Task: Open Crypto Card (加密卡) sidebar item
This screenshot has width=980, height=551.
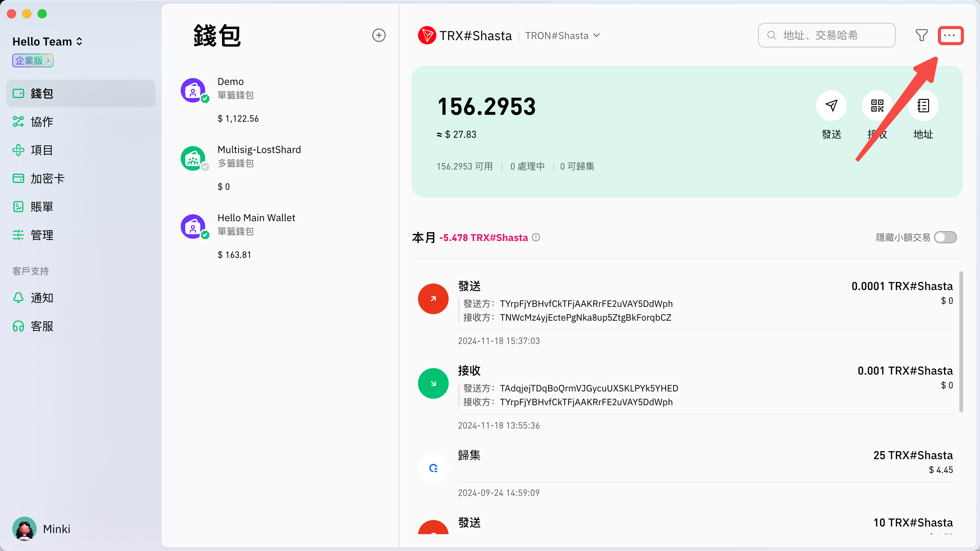Action: (47, 178)
